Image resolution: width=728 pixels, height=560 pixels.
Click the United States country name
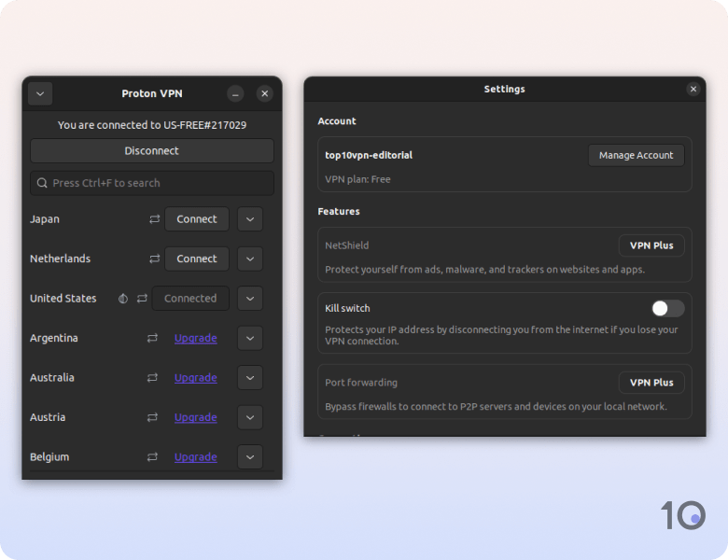[63, 298]
